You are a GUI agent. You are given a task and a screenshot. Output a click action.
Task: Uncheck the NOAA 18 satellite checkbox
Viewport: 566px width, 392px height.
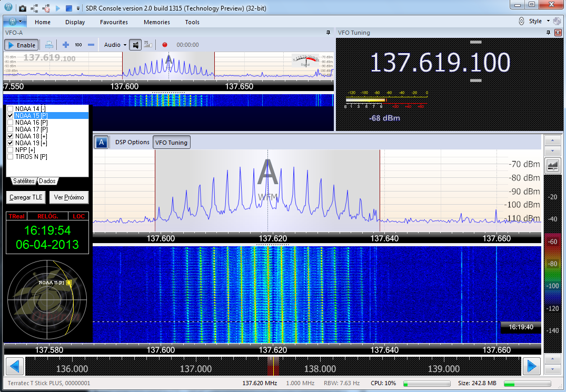click(x=10, y=136)
